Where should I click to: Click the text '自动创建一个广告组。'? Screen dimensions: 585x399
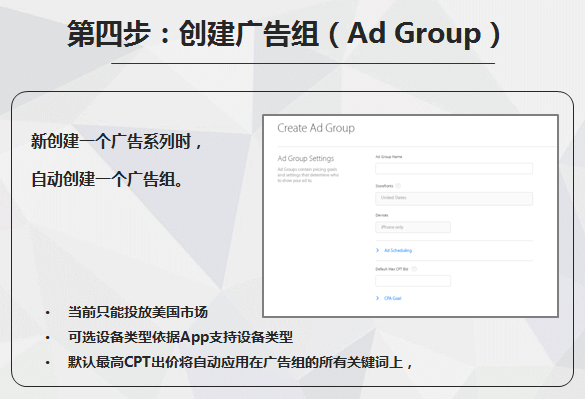coord(107,179)
